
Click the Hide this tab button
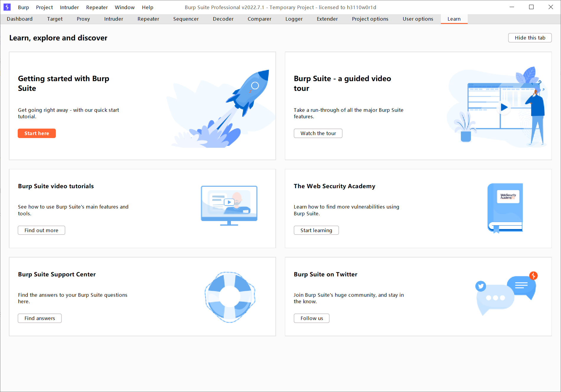click(530, 38)
